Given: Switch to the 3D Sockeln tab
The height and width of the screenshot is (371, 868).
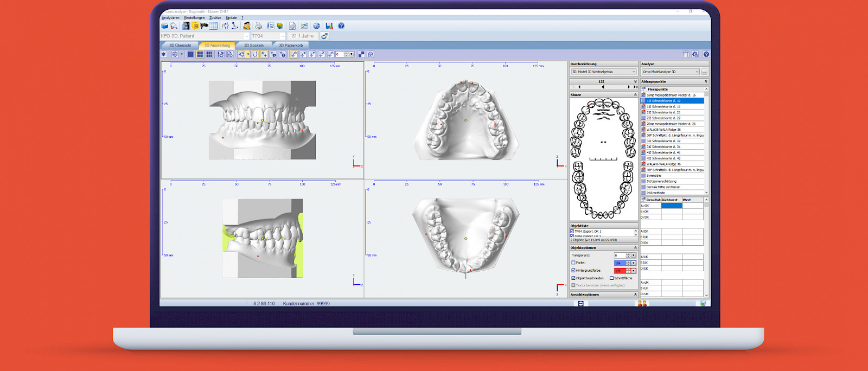Looking at the screenshot, I should click(x=253, y=46).
